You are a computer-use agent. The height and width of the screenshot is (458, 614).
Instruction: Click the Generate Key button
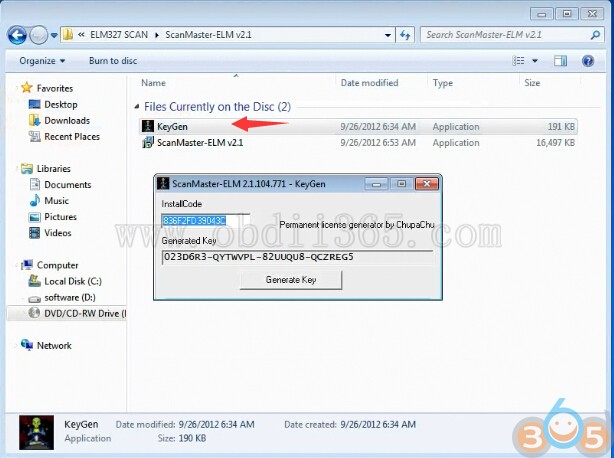pos(291,280)
